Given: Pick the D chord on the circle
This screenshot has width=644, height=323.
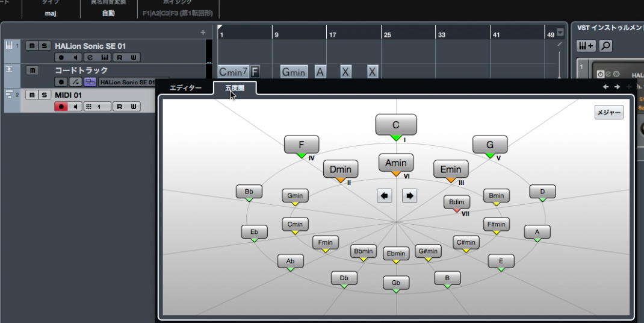Looking at the screenshot, I should tap(542, 192).
